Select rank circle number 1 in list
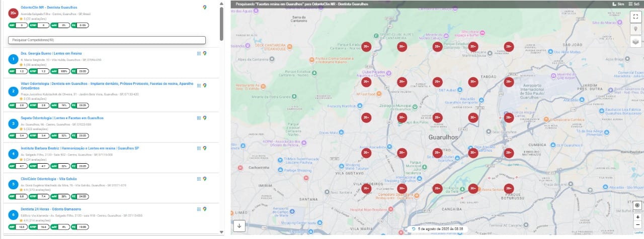Screen dimensions: 644x239 click(x=13, y=59)
